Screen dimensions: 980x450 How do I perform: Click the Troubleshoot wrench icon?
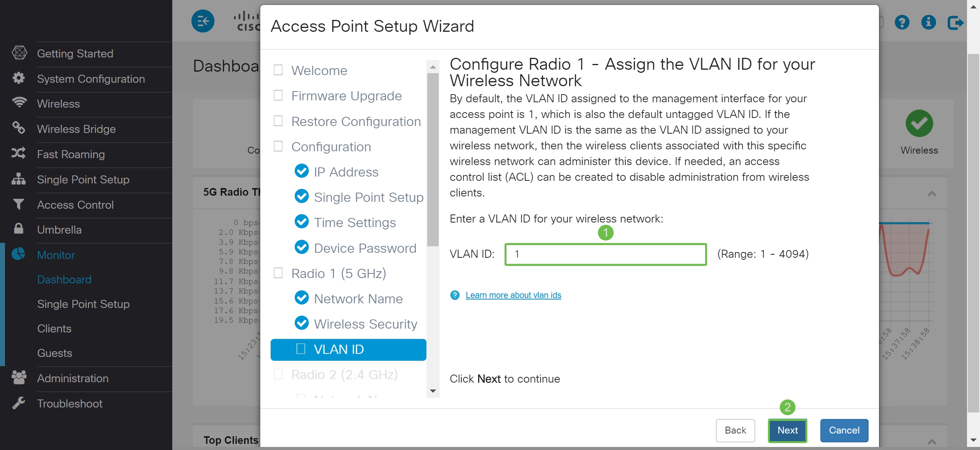18,403
